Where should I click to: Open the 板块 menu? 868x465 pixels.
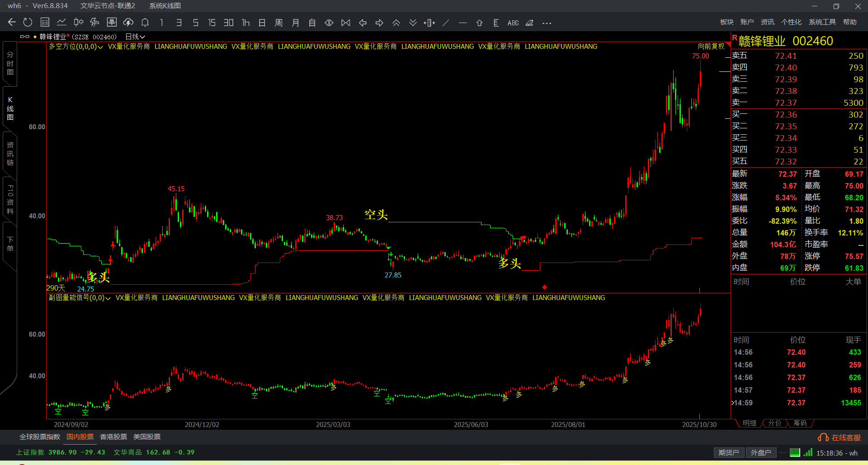(727, 22)
